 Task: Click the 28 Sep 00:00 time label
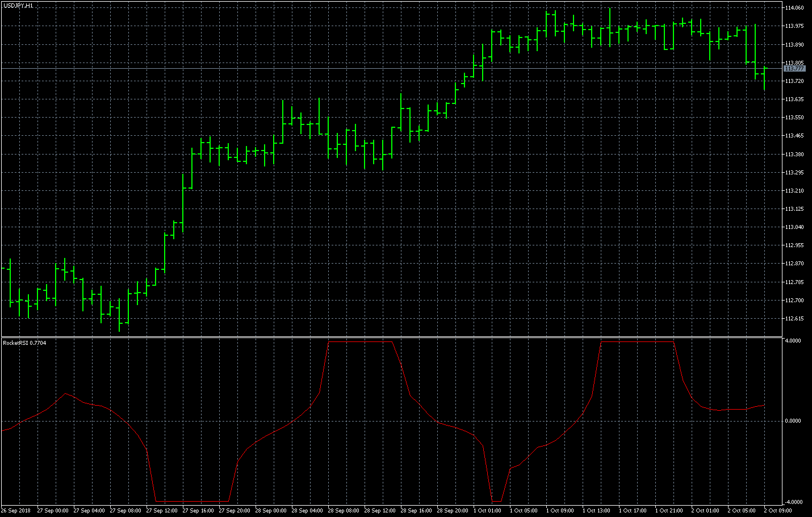pos(271,511)
